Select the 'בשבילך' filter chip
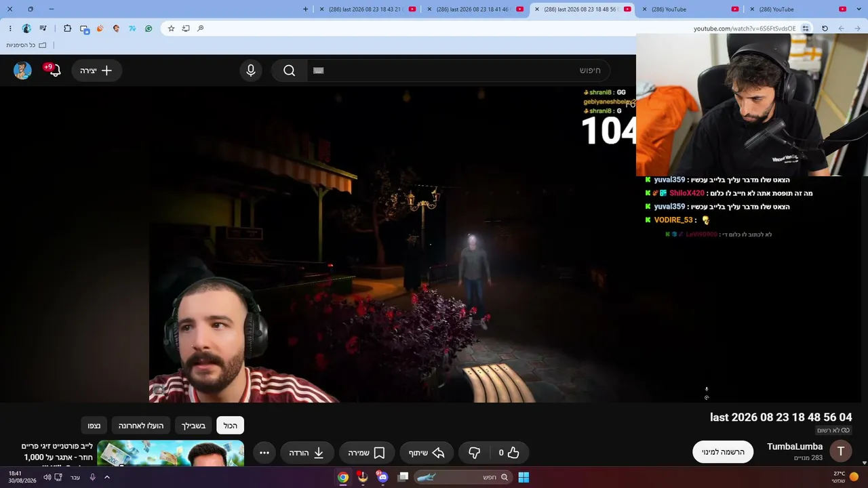The image size is (868, 488). pyautogui.click(x=193, y=426)
